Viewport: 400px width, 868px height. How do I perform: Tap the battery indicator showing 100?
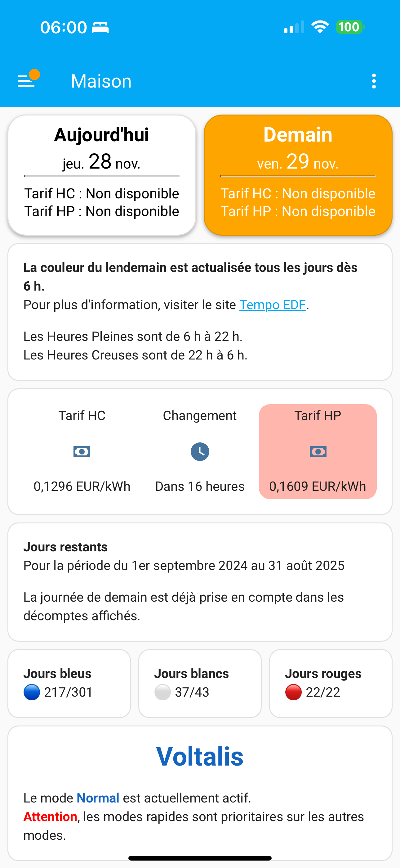pos(349,27)
